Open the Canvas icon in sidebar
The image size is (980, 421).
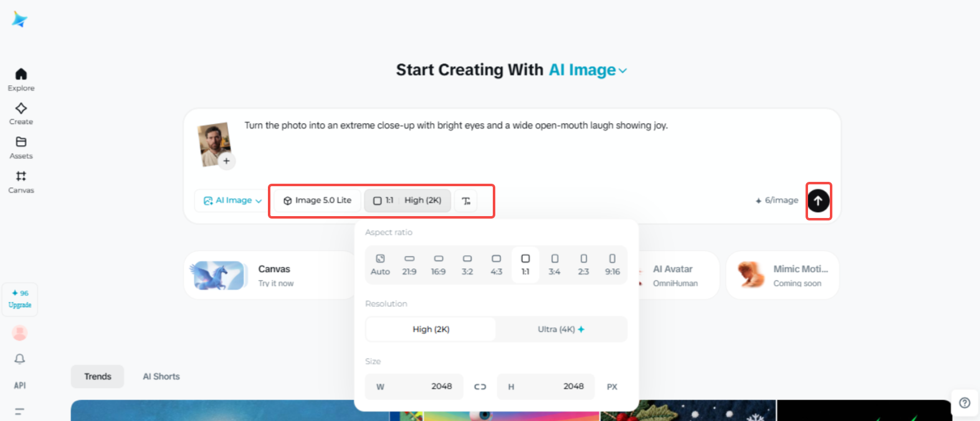point(21,177)
